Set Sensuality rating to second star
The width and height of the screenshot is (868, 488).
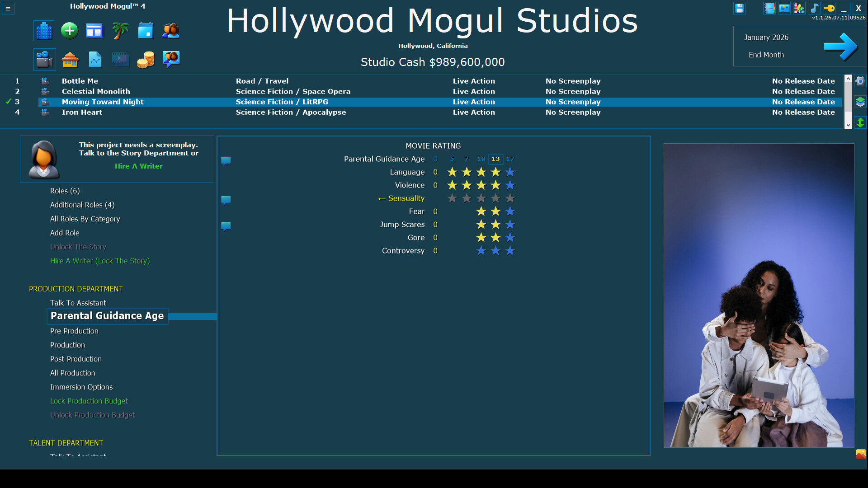pyautogui.click(x=467, y=198)
